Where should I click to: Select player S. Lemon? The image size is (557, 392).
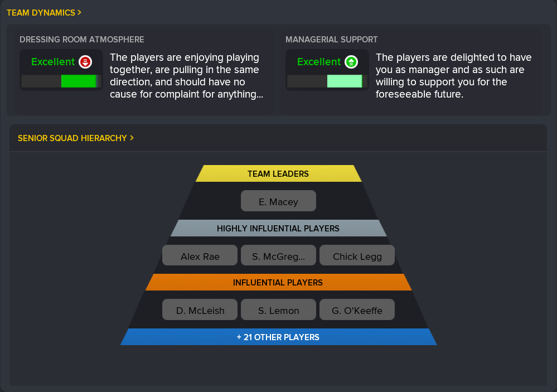coord(278,310)
